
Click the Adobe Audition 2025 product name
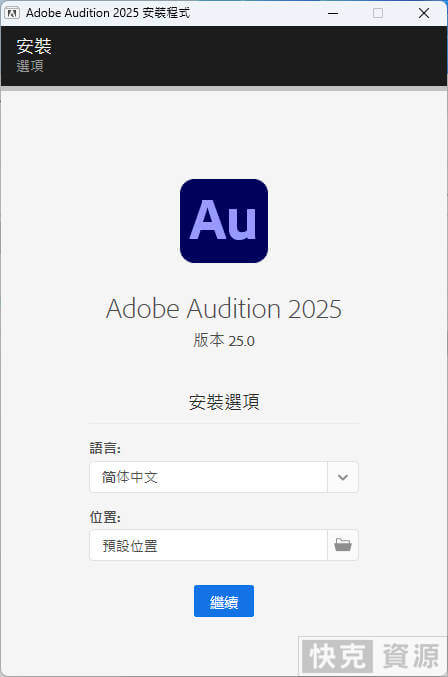point(224,309)
